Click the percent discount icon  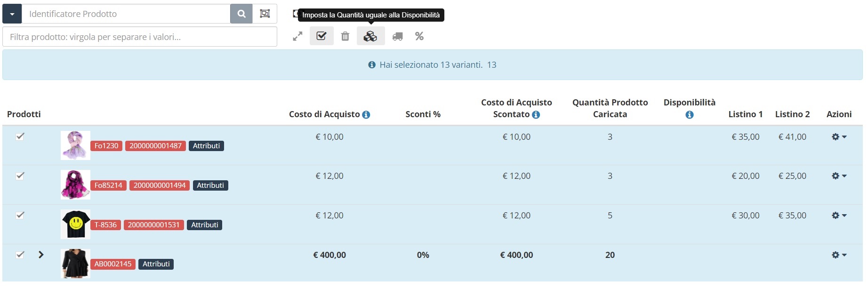[x=419, y=36]
